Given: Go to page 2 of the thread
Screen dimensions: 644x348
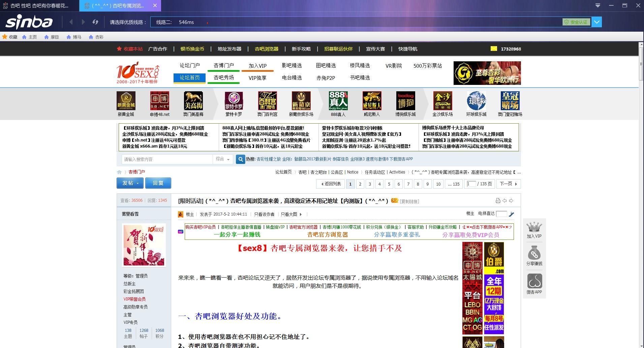Looking at the screenshot, I should tap(360, 184).
